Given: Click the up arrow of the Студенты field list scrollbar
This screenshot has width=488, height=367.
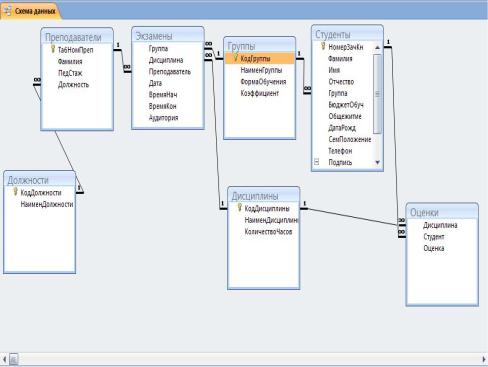Looking at the screenshot, I should click(377, 48).
